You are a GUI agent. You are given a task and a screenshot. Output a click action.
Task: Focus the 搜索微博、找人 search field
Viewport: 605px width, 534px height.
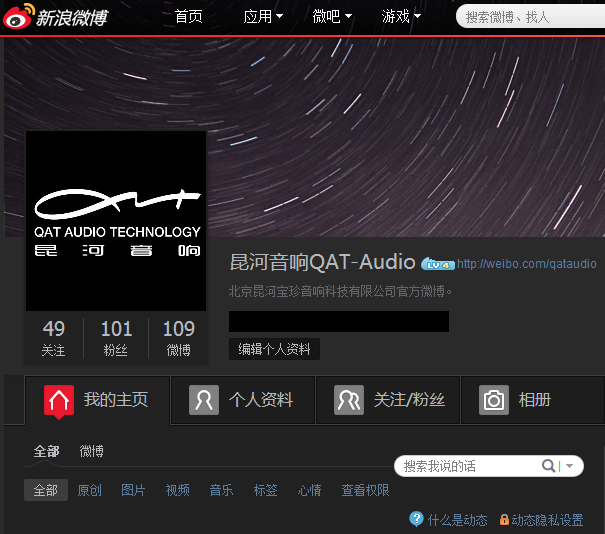531,17
